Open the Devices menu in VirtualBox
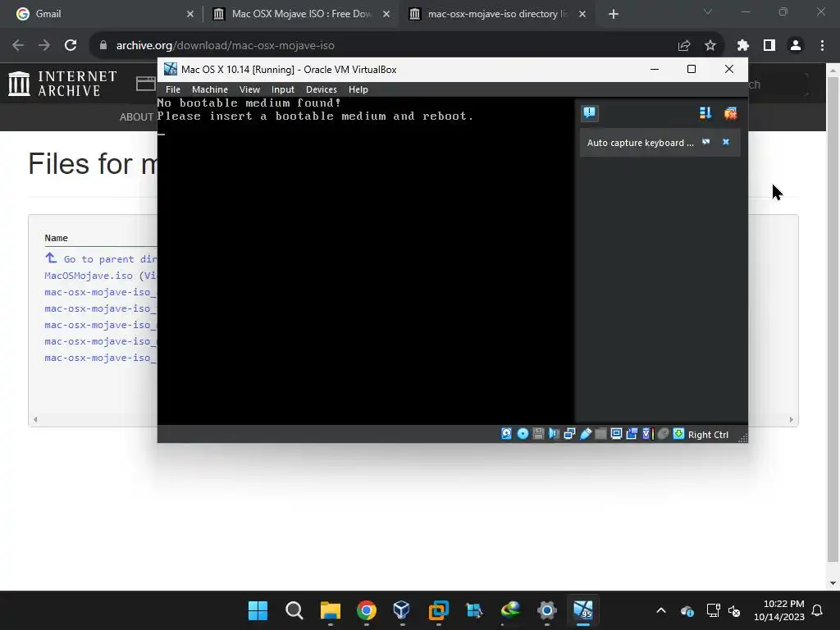 pyautogui.click(x=322, y=89)
